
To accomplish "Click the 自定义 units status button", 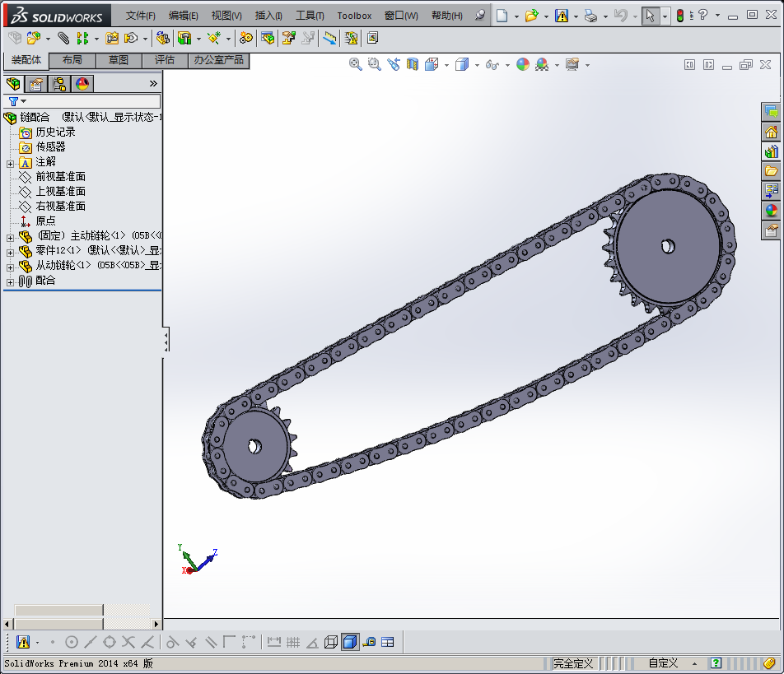I will point(663,663).
